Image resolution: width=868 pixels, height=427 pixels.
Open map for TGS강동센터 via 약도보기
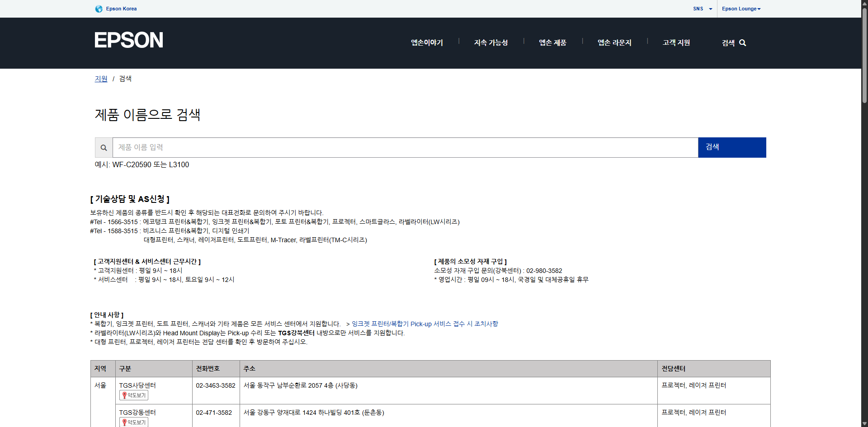tap(134, 422)
